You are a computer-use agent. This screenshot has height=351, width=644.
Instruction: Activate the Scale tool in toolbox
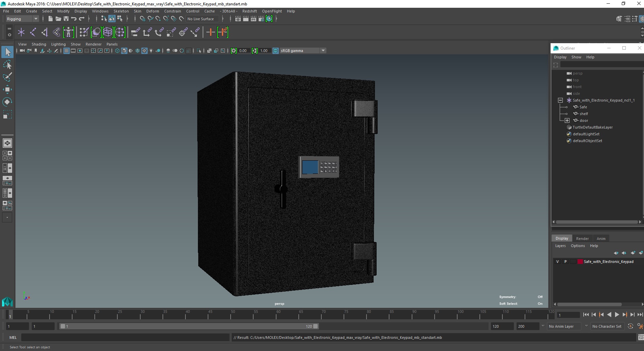[7, 114]
